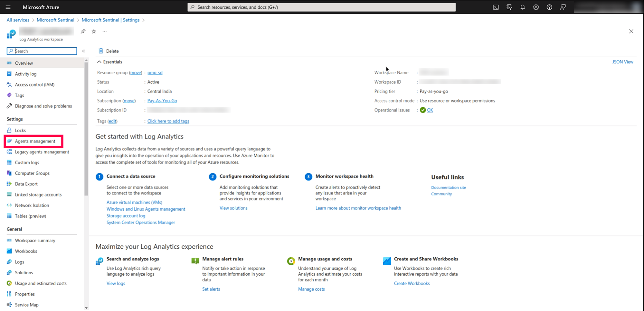
Task: Open the Community link
Action: click(441, 194)
